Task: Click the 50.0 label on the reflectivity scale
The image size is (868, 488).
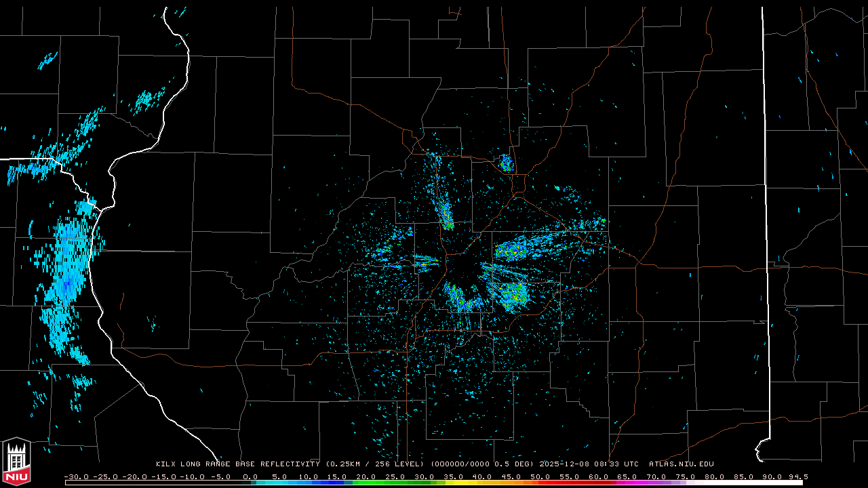Action: tap(541, 477)
